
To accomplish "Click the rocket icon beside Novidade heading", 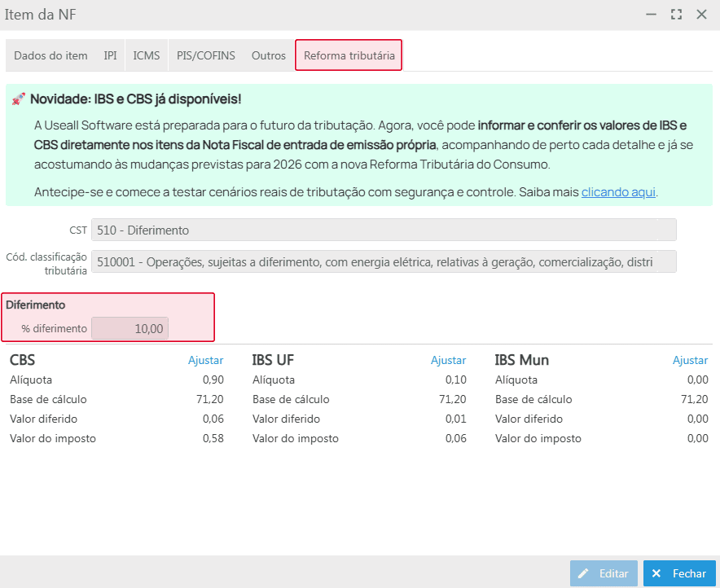I will coord(19,99).
